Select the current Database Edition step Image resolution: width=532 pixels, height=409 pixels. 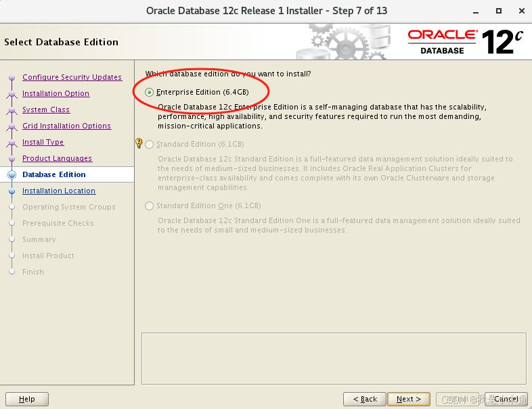54,174
